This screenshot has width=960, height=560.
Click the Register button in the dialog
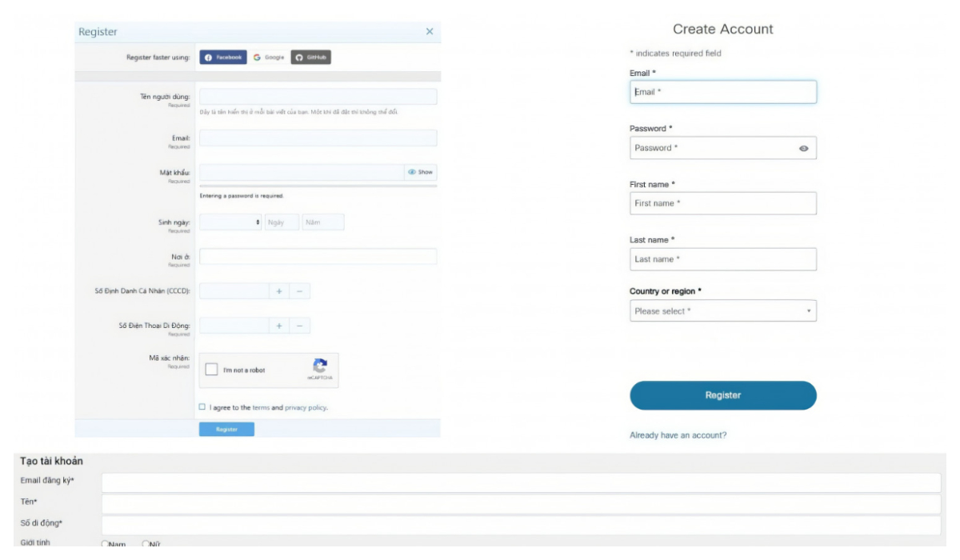[x=228, y=428]
